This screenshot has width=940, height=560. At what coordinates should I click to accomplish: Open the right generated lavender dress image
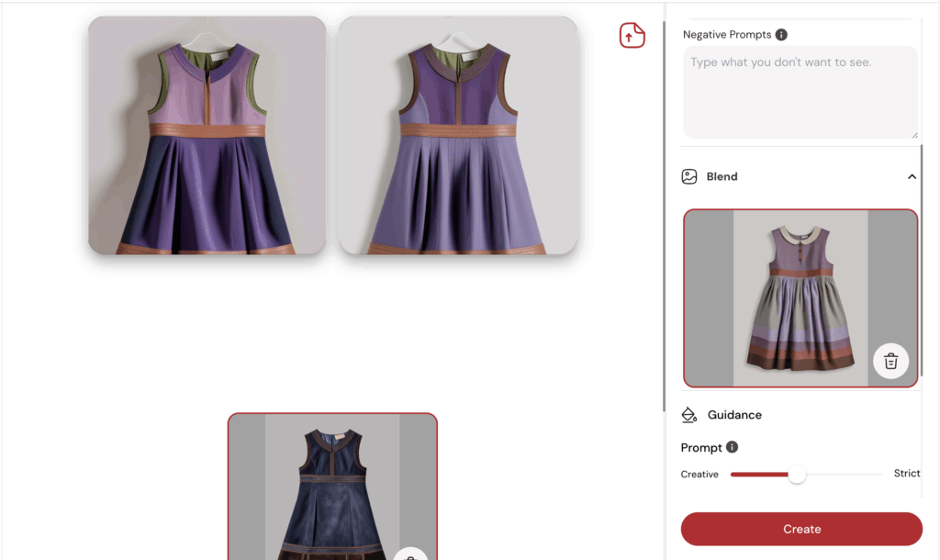[458, 135]
